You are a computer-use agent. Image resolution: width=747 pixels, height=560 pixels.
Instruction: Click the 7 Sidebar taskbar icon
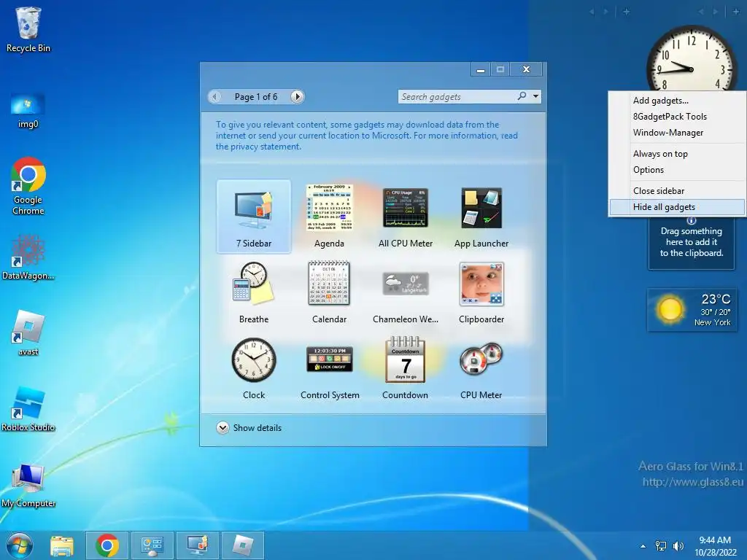(198, 545)
